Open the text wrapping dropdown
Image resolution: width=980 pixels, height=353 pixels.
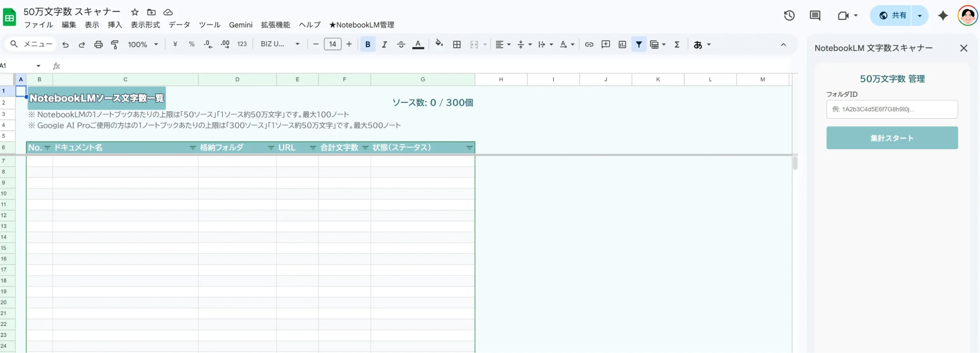pos(546,44)
